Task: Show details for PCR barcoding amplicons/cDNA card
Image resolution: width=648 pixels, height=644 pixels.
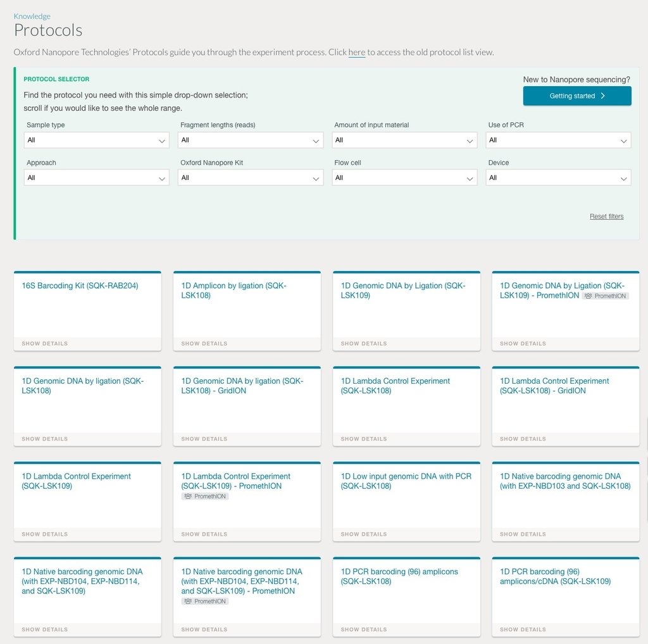Action: [523, 629]
